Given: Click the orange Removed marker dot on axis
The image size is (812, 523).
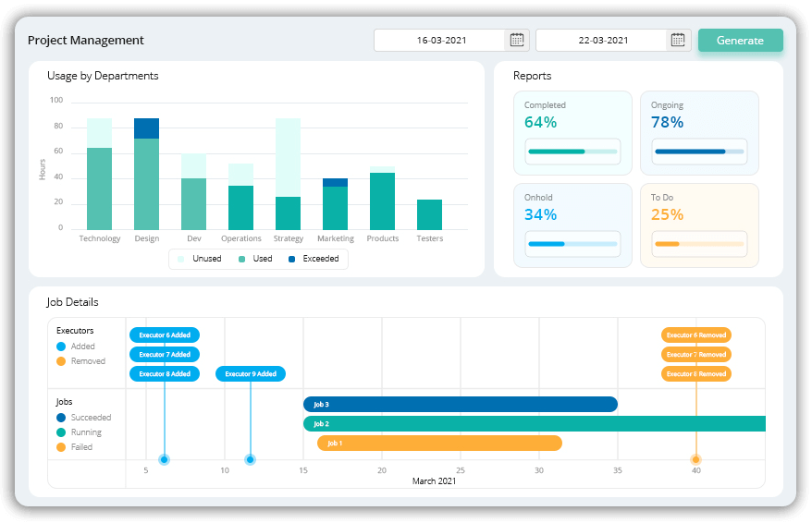Looking at the screenshot, I should (696, 459).
